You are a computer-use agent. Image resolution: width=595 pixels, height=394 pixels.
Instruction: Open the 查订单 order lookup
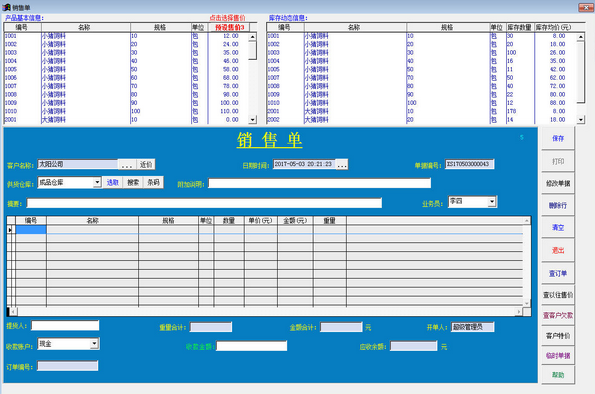tap(557, 273)
